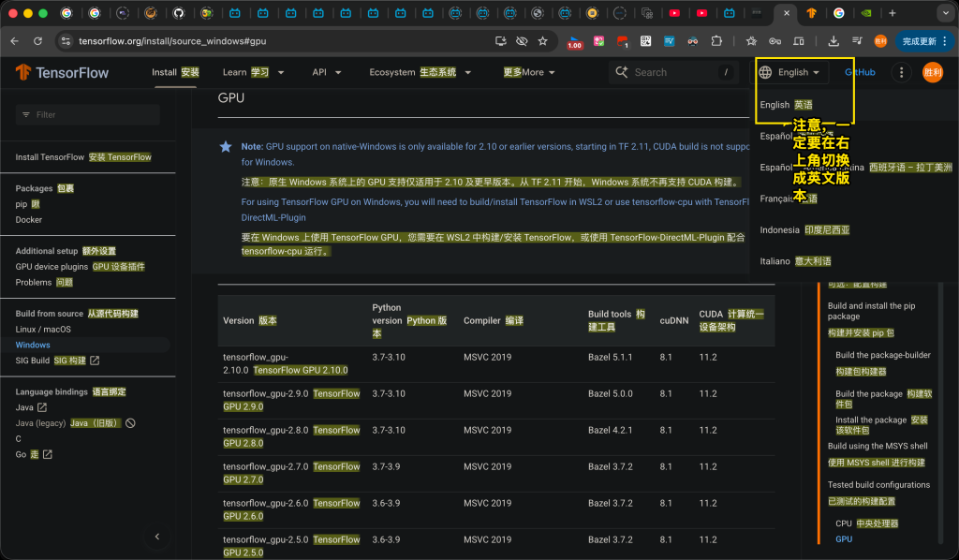
Task: Click the TensorFlow logo in the header
Action: pos(62,72)
